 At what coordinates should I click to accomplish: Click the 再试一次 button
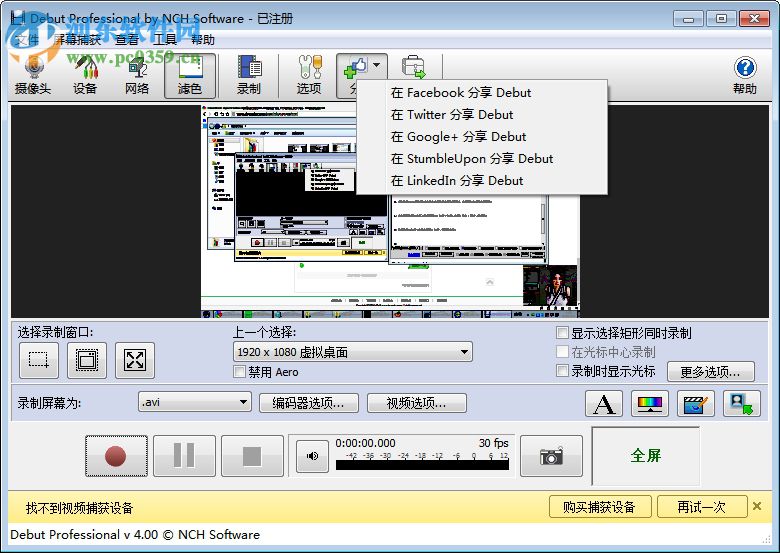pyautogui.click(x=702, y=507)
